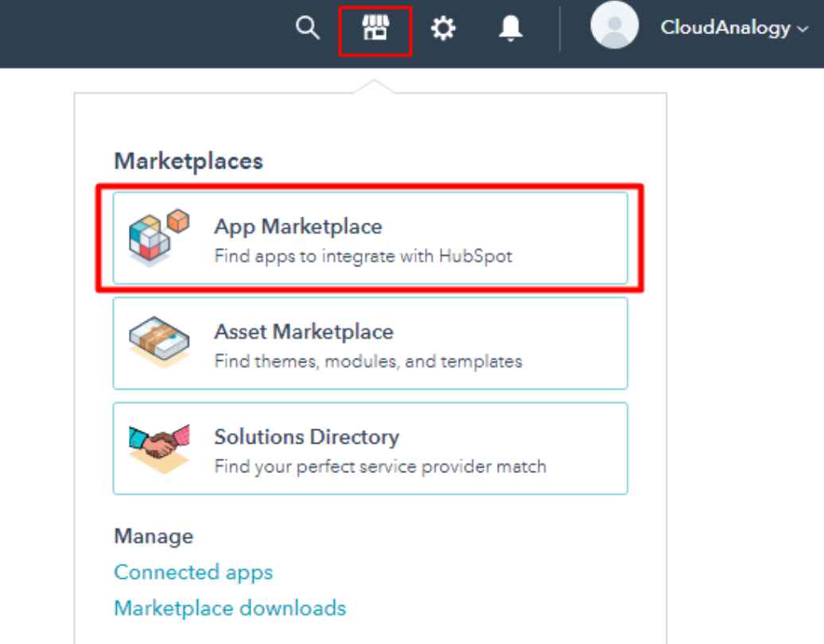Click the Marketplace storefront icon

[x=374, y=27]
